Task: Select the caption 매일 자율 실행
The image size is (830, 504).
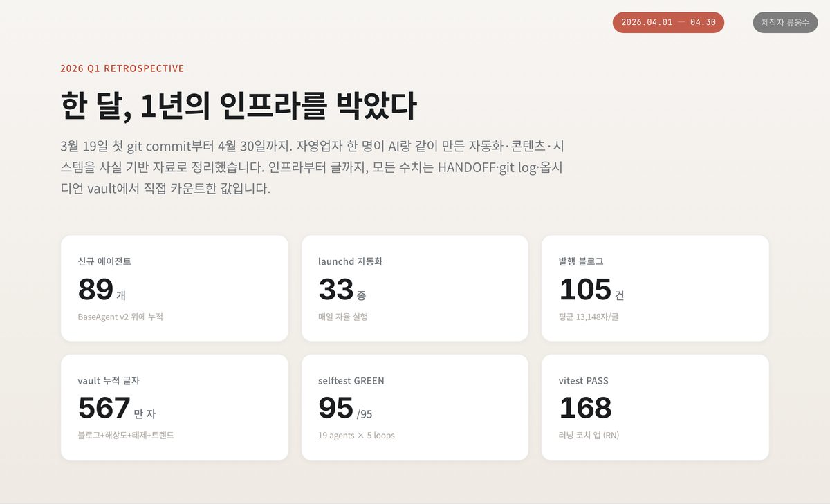Action: click(343, 317)
